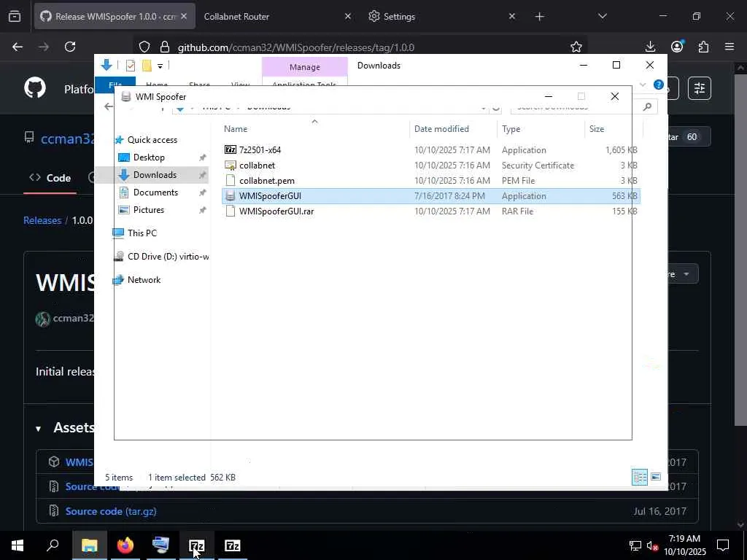Open the Manage tab in Explorer ribbon

304,67
